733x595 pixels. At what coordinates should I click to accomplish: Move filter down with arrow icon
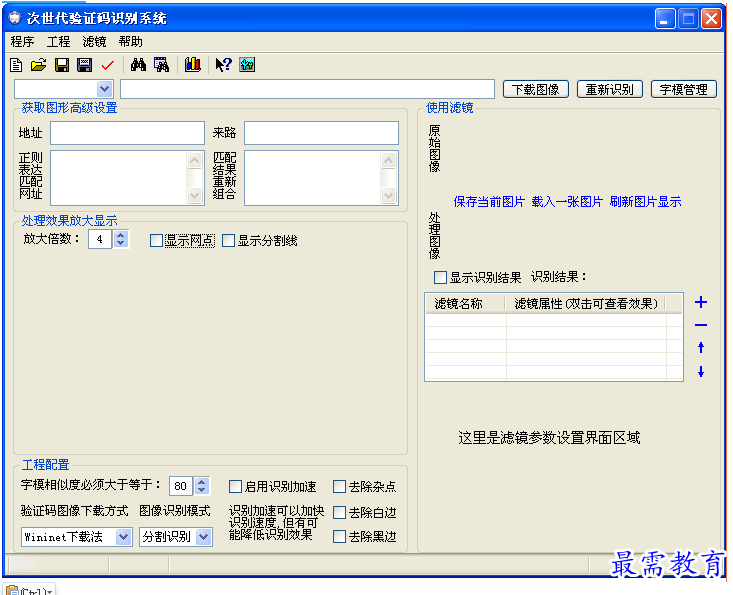[x=700, y=372]
